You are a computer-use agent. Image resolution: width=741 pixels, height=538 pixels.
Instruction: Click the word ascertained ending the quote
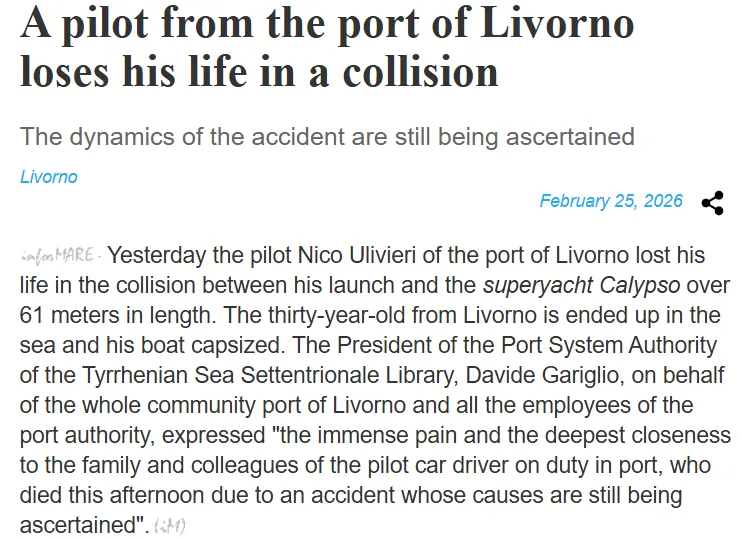click(79, 524)
